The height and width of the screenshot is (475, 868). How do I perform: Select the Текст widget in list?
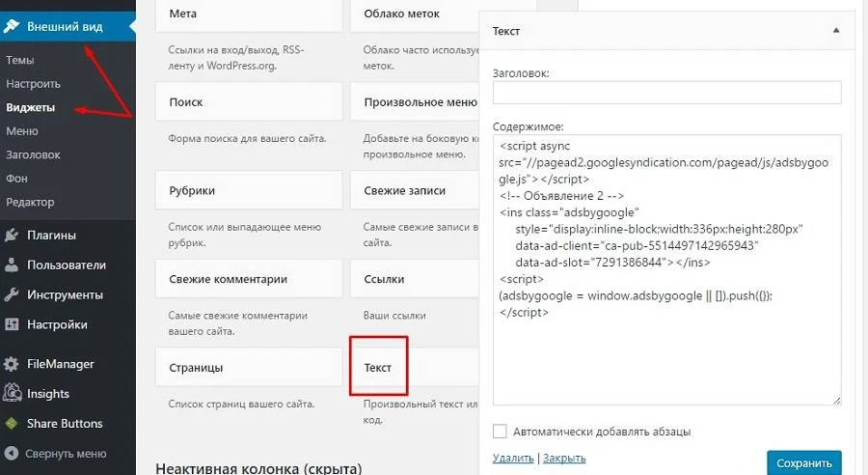(415, 368)
